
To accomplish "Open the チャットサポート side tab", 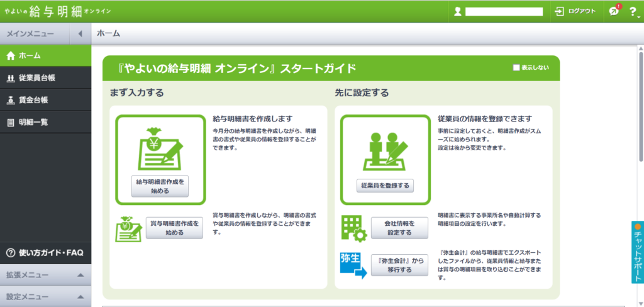I will click(x=638, y=252).
